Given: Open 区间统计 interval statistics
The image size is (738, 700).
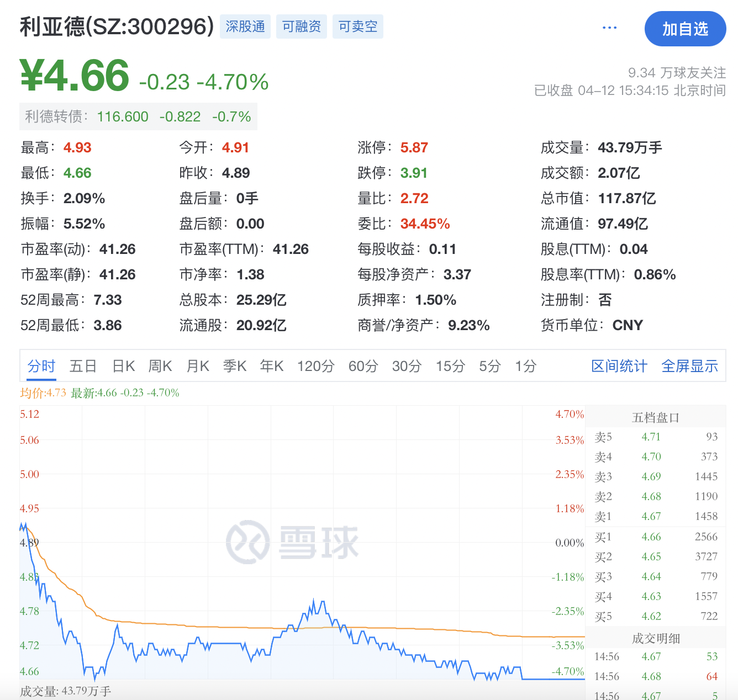Looking at the screenshot, I should coord(619,366).
